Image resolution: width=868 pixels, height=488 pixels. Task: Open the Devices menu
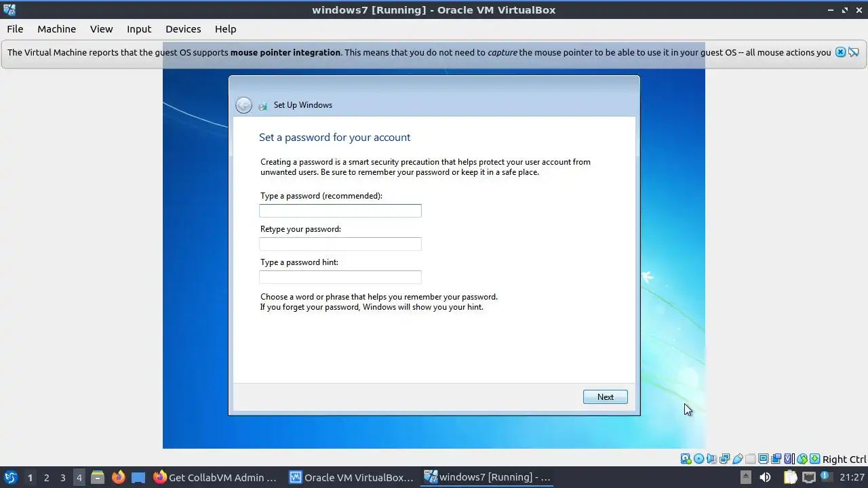183,28
